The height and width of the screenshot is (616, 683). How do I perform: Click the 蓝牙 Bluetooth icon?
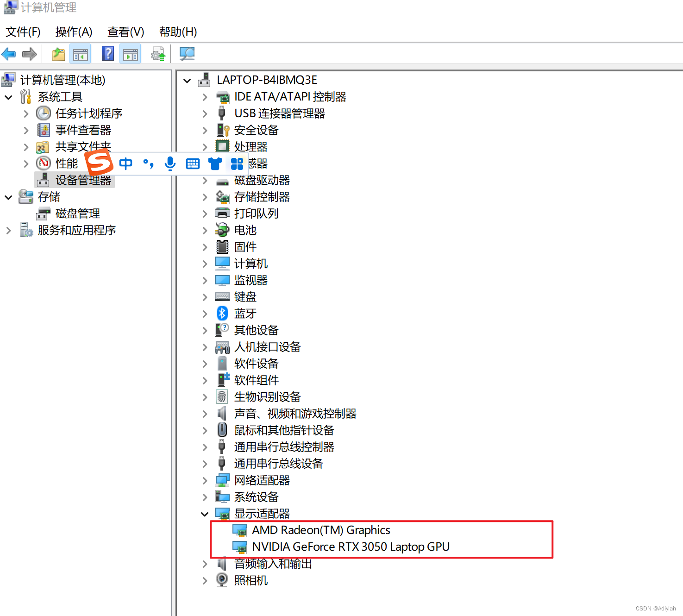coord(222,314)
